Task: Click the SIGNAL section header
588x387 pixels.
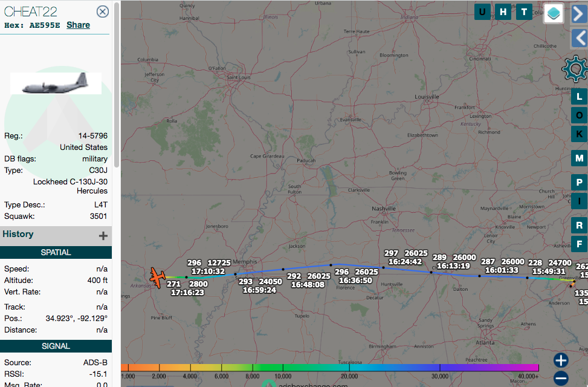Action: [x=56, y=346]
